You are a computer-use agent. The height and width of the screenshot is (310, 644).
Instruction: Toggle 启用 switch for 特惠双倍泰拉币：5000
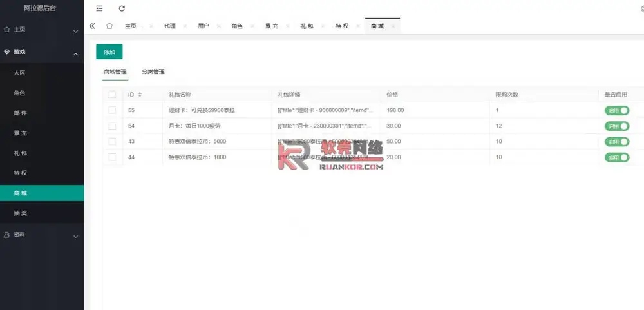click(x=616, y=141)
